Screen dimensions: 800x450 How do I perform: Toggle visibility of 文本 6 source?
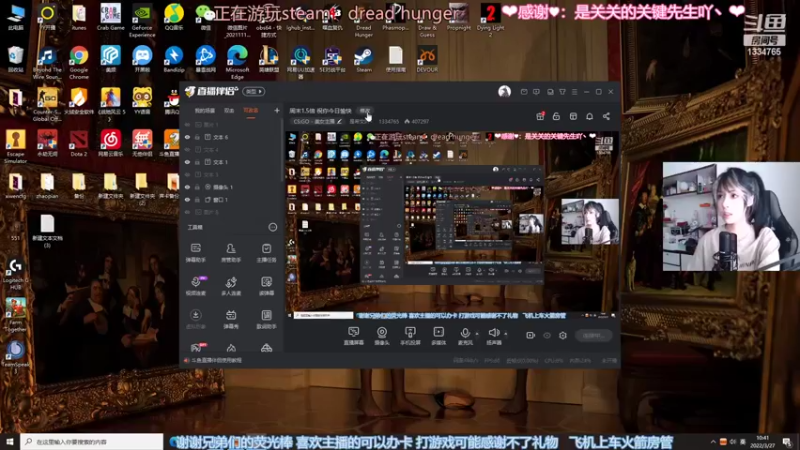pyautogui.click(x=187, y=137)
